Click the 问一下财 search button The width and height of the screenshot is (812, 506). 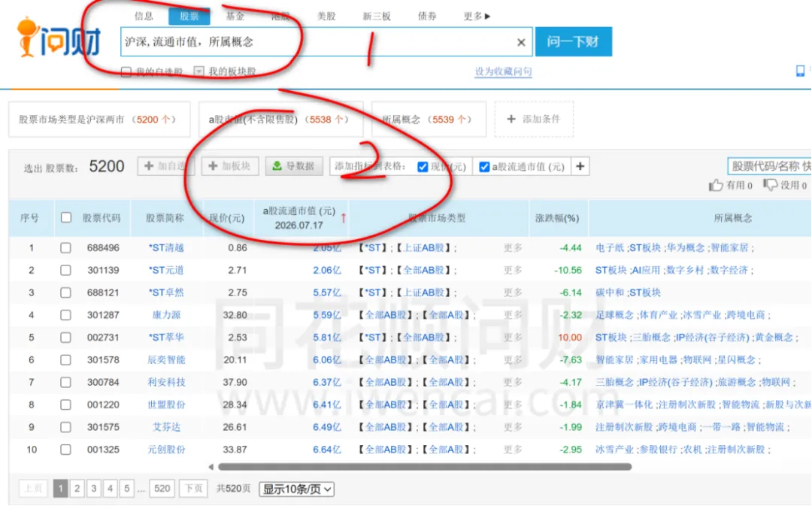pos(573,41)
